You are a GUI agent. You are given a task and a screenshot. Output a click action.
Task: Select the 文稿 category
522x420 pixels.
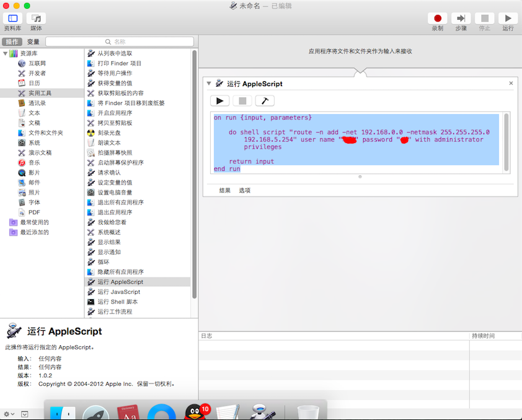[42, 123]
